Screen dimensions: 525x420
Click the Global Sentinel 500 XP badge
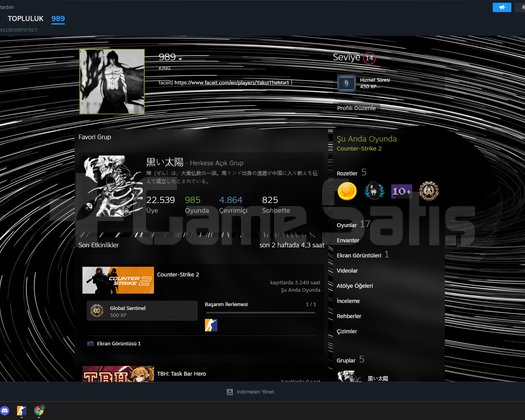(x=142, y=311)
